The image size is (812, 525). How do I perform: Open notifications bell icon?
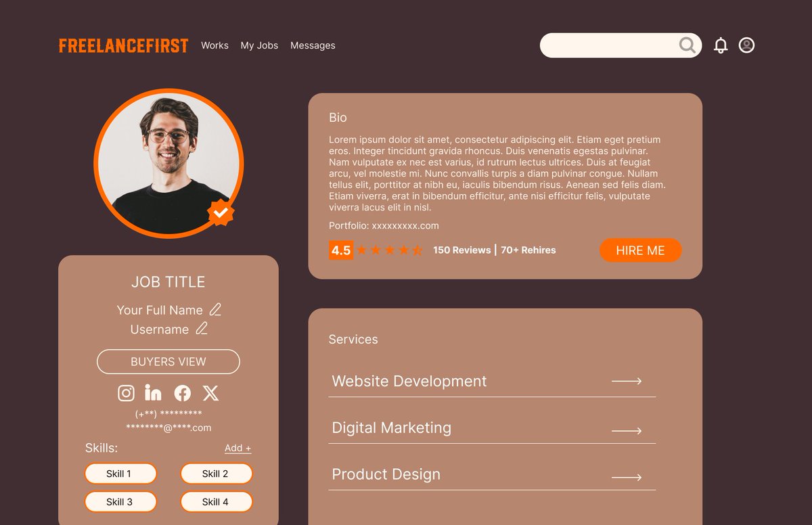click(721, 45)
